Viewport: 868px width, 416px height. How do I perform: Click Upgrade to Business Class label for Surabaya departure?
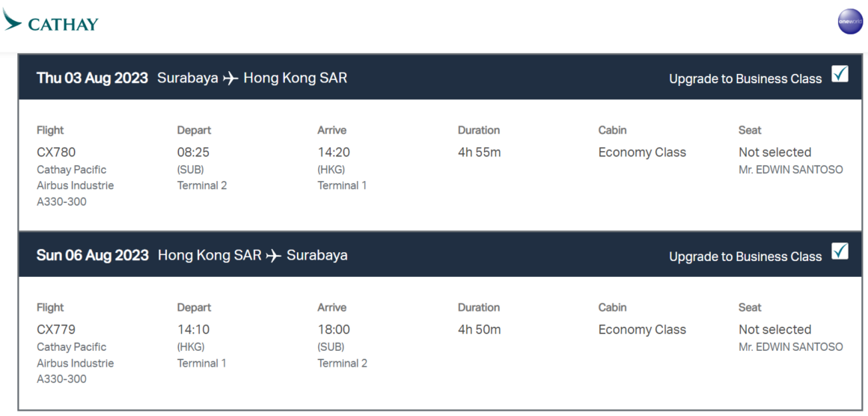(745, 79)
